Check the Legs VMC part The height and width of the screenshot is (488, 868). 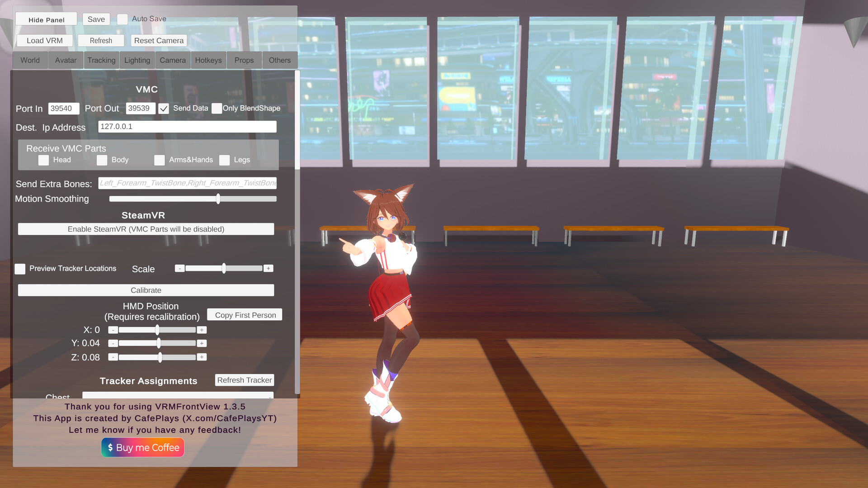tap(225, 160)
